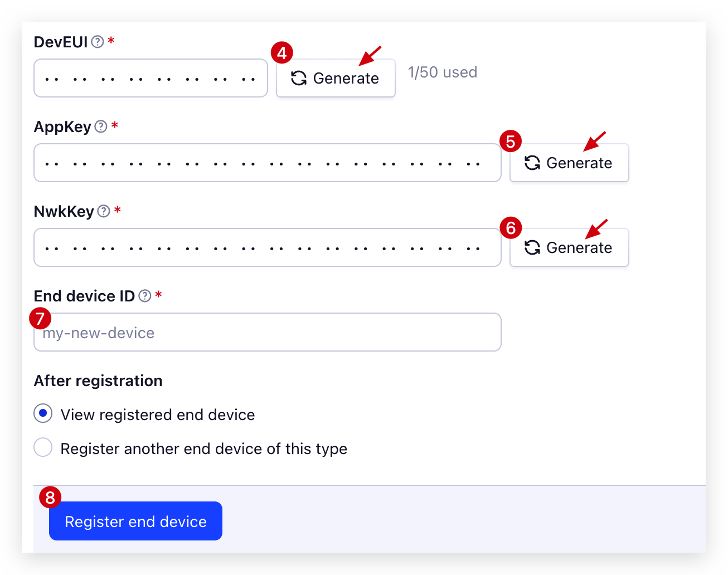
Task: Focus the NwkKey input field
Action: click(x=268, y=247)
